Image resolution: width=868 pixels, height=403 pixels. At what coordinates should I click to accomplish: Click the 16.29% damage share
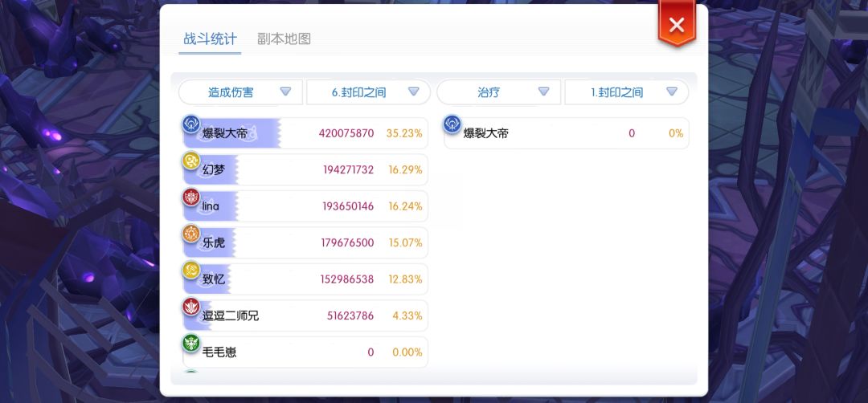pos(405,169)
